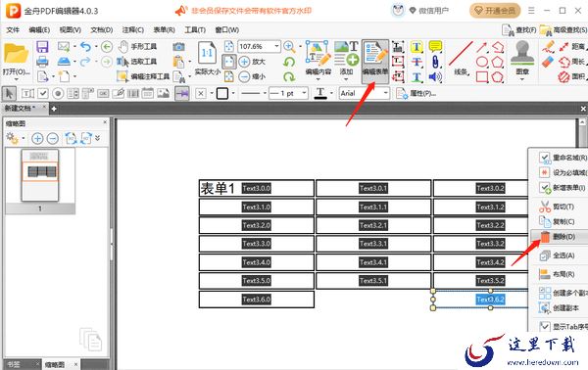Expand thumbnail panel options chevron
588x370 pixels.
tap(97, 138)
